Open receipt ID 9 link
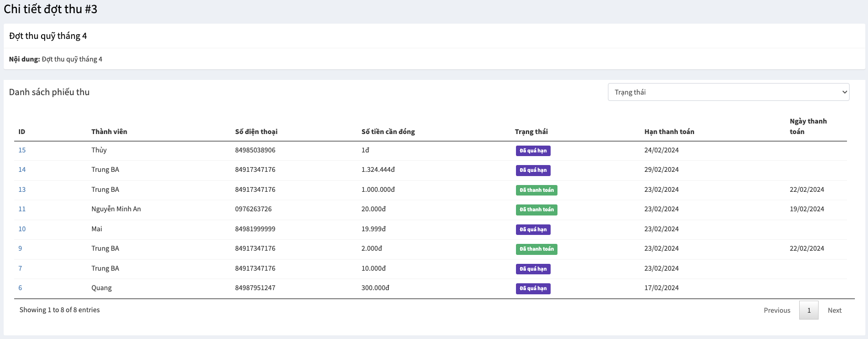Image resolution: width=868 pixels, height=339 pixels. (x=20, y=249)
